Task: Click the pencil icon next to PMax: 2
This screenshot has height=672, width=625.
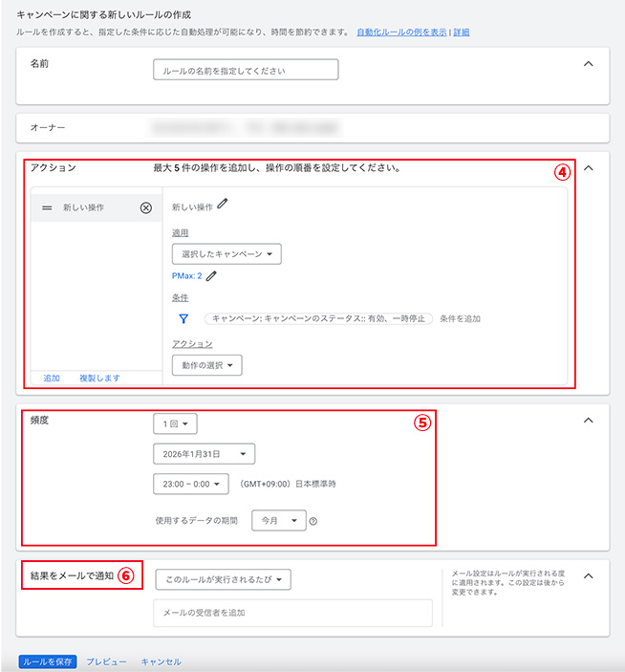Action: [211, 276]
